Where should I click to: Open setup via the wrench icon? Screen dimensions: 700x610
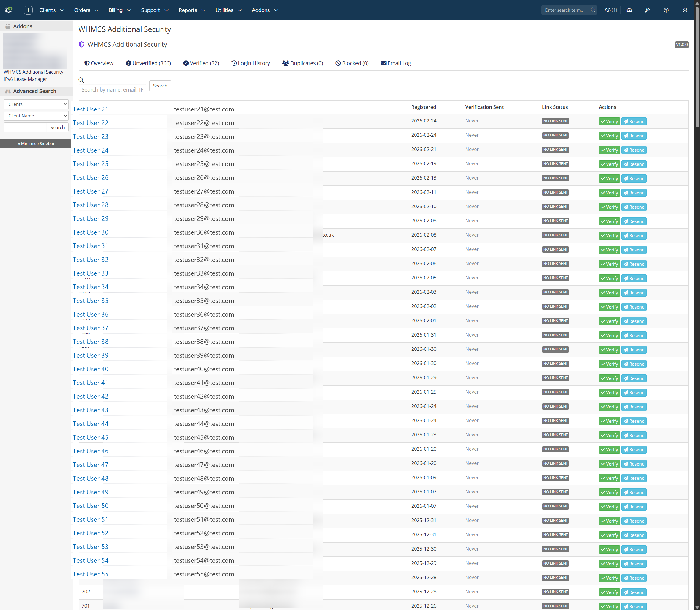tap(648, 10)
